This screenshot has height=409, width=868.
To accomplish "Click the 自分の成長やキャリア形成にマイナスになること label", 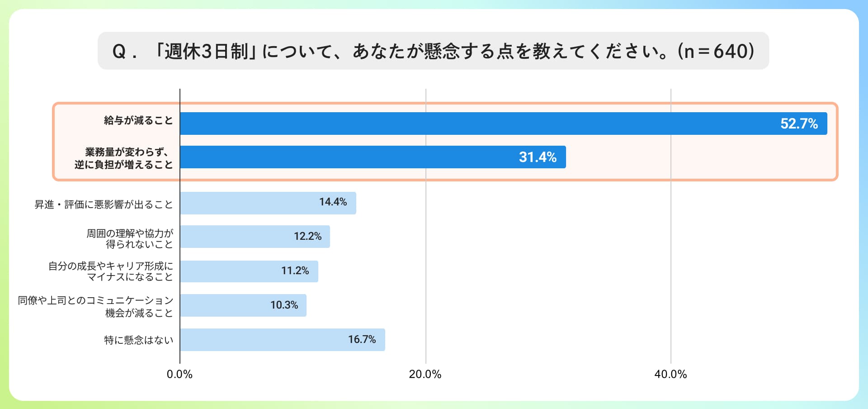I will point(111,271).
